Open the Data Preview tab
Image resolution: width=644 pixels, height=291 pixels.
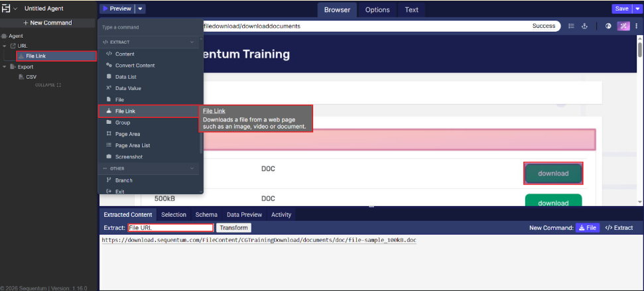coord(244,215)
